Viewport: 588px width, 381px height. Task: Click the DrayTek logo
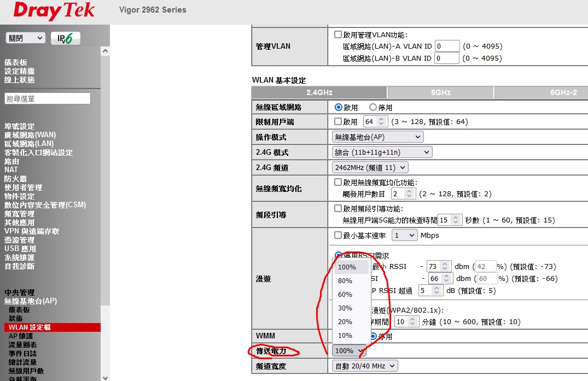[54, 10]
